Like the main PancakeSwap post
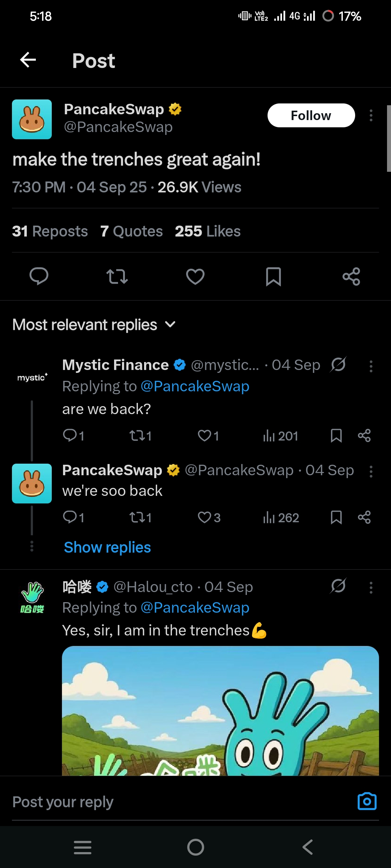The width and height of the screenshot is (391, 868). point(195,277)
